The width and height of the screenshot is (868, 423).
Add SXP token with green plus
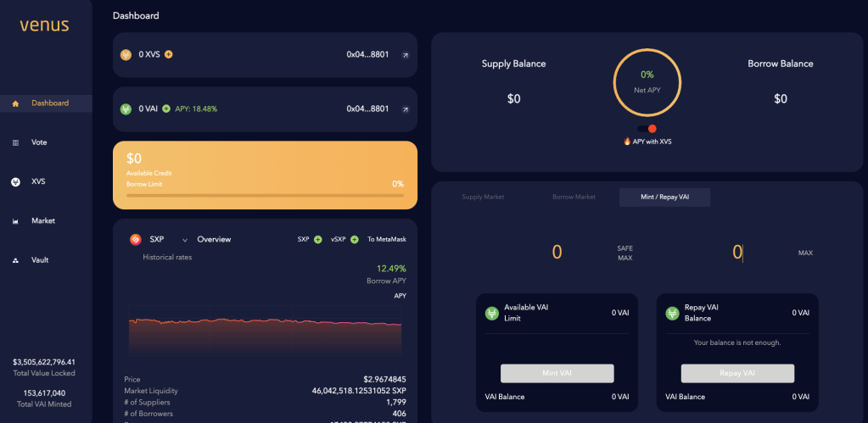[x=317, y=239]
